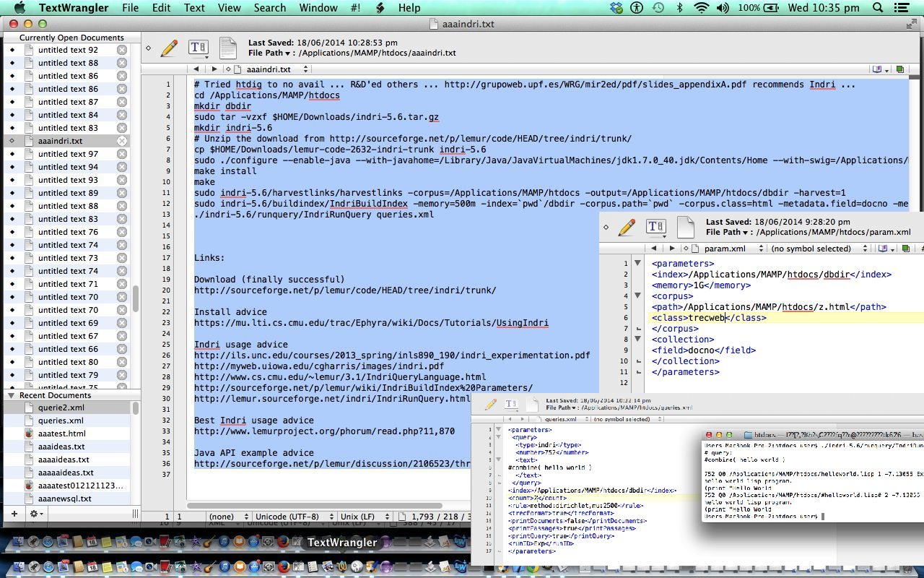Open the File menu
Image resolution: width=924 pixels, height=578 pixels.
click(x=130, y=8)
